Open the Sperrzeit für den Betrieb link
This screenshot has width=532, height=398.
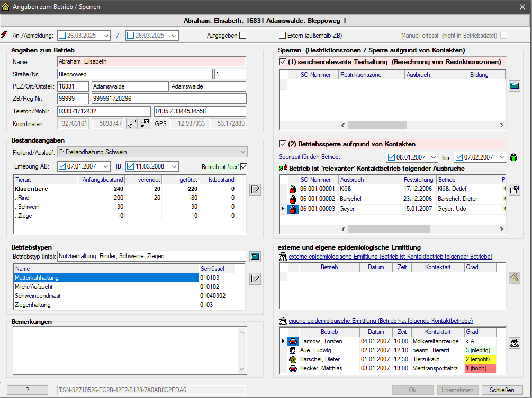pos(310,157)
